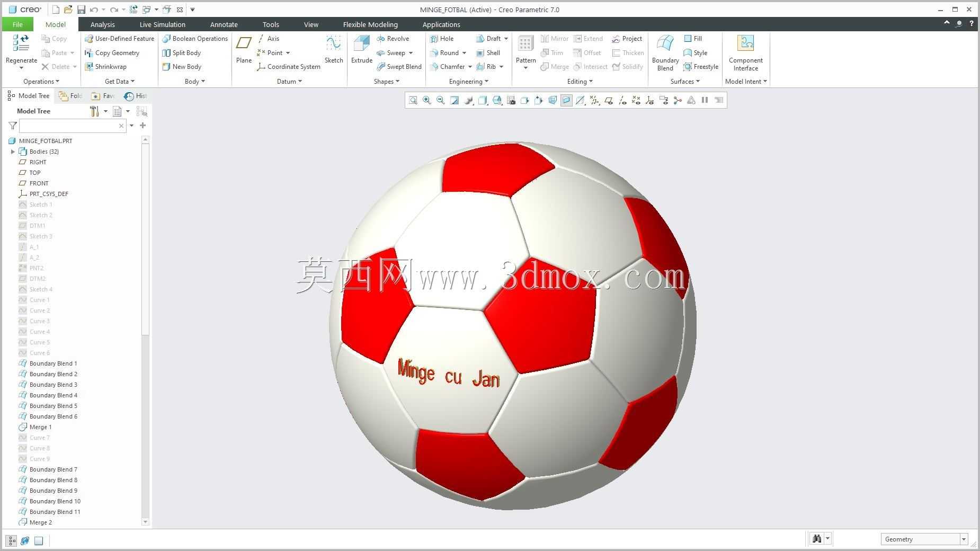Toggle coordinate system display
Image resolution: width=980 pixels, height=551 pixels.
pyautogui.click(x=650, y=100)
